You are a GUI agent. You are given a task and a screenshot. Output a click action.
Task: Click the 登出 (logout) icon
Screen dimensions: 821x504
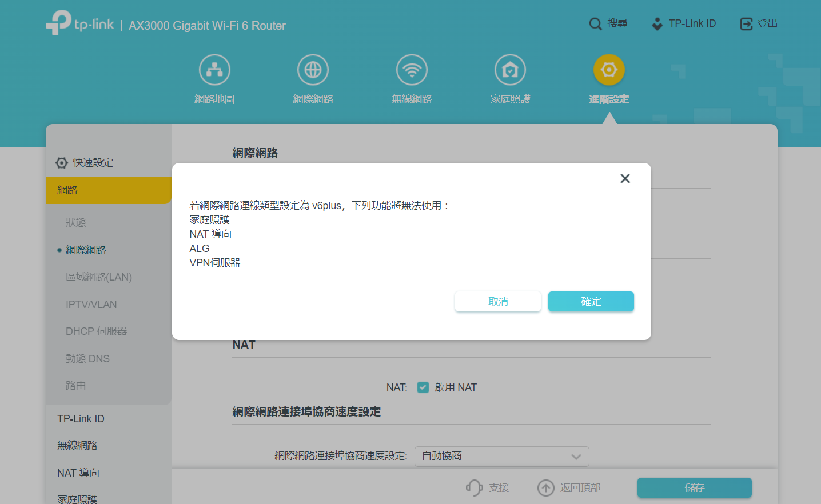click(746, 23)
